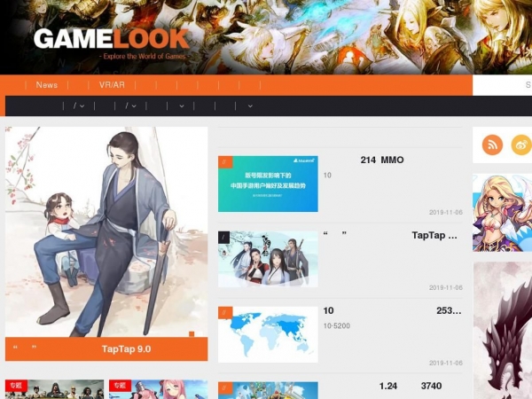
Task: Open the '10 ... 253...' article headline
Action: (392, 310)
